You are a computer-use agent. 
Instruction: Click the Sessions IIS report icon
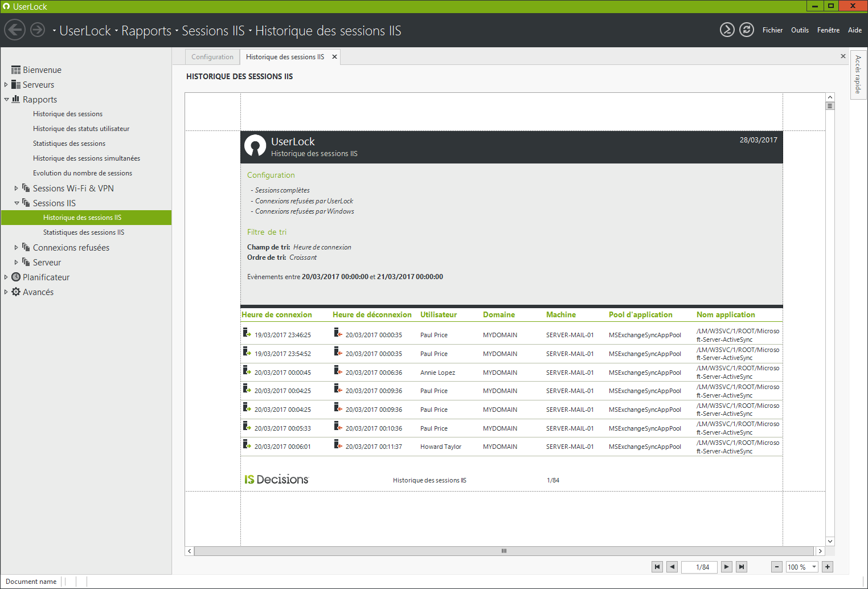(26, 203)
